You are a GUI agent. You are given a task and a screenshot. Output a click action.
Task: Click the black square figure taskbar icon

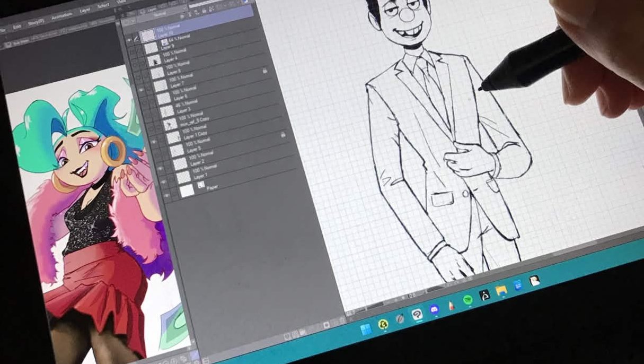click(484, 295)
